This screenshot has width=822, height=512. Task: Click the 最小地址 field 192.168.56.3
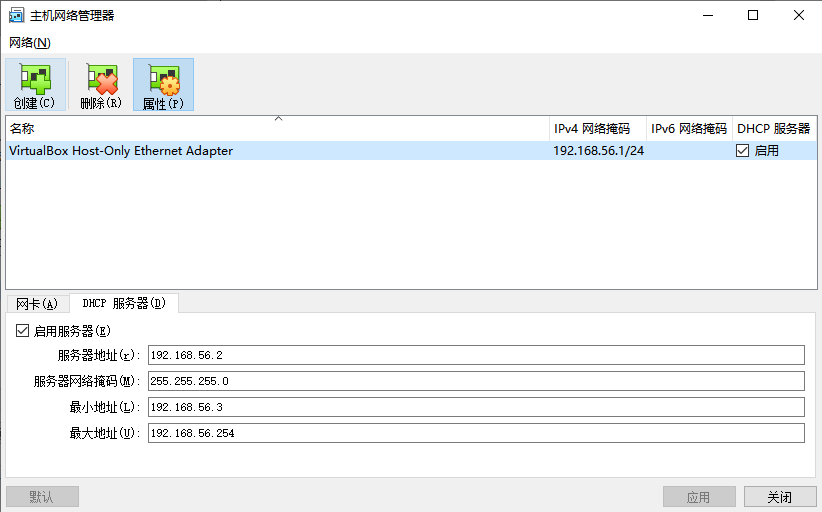[476, 407]
